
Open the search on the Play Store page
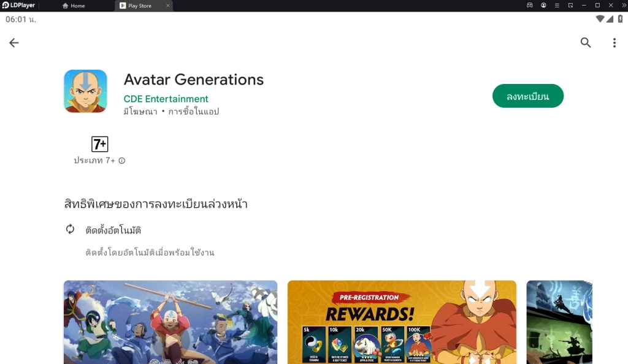pos(585,42)
